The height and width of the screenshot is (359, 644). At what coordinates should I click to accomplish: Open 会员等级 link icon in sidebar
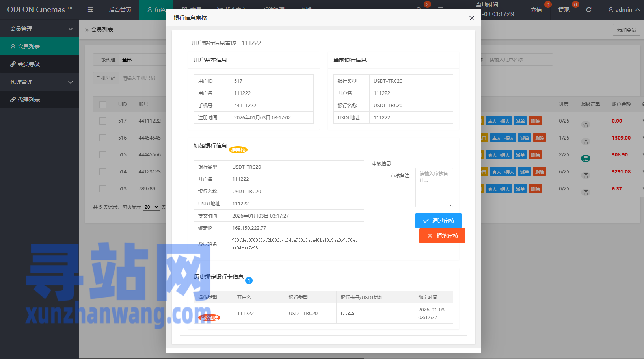[x=13, y=64]
